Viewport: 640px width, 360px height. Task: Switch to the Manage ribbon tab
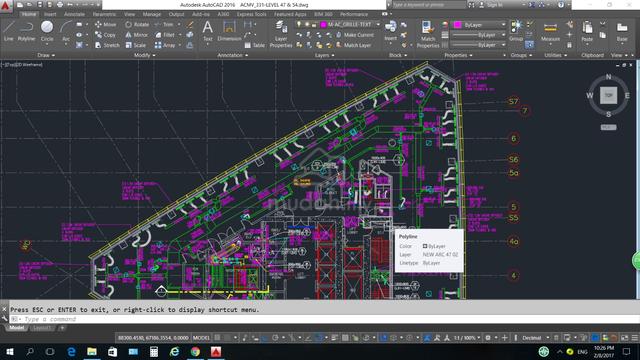[152, 14]
